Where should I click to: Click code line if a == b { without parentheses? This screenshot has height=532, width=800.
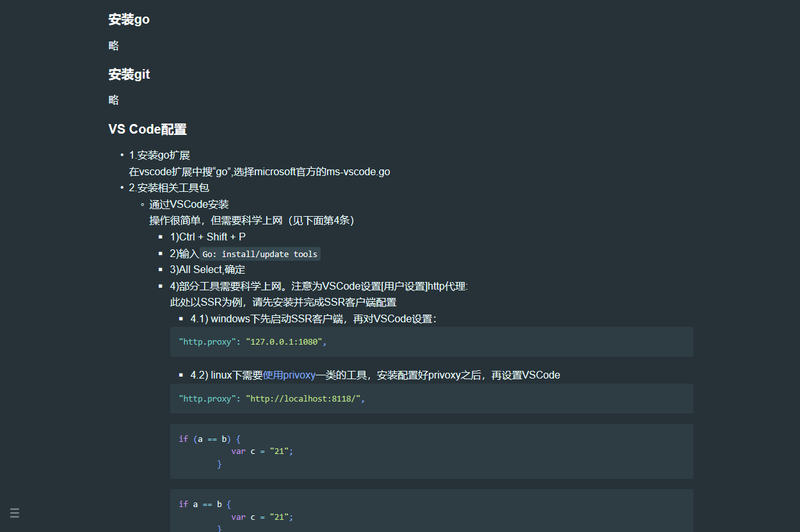pyautogui.click(x=205, y=504)
